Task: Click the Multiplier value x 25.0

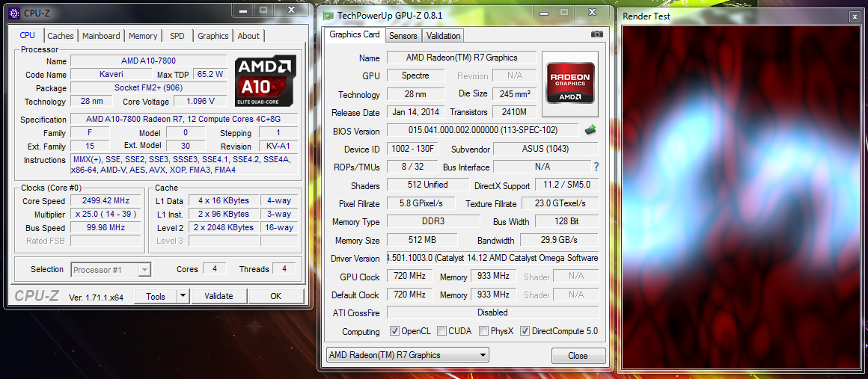Action: [106, 214]
